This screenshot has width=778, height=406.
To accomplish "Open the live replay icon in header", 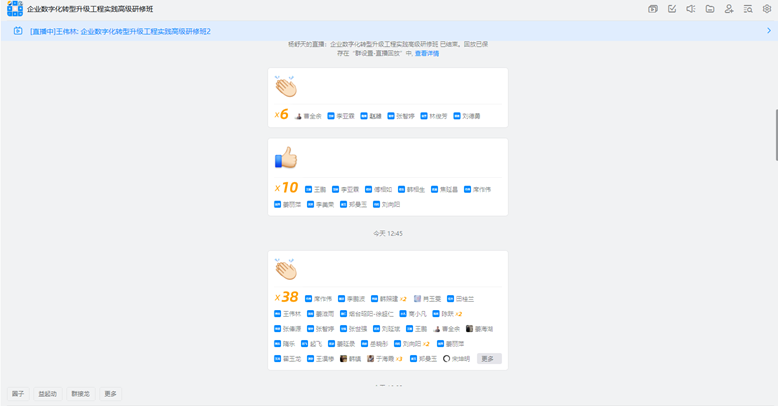I will click(653, 9).
